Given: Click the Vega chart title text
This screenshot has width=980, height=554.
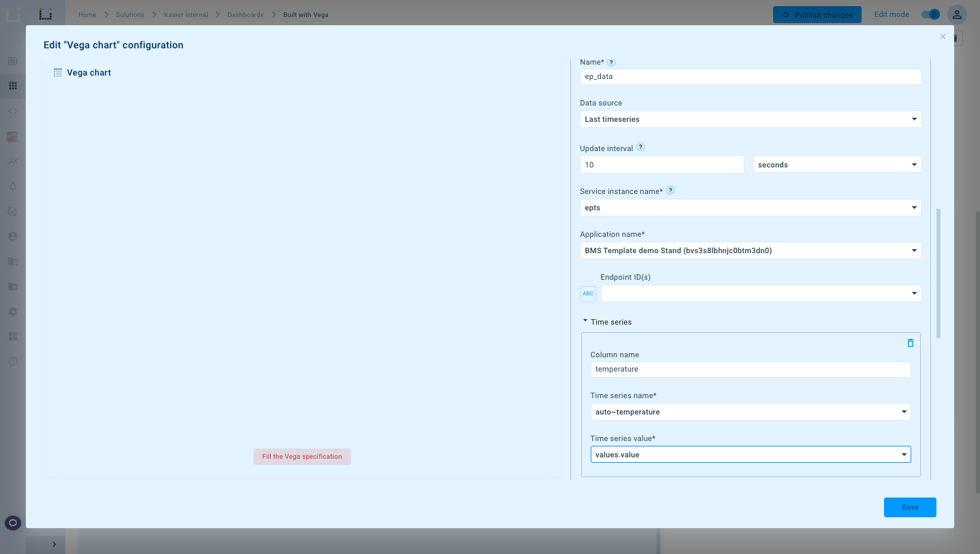Looking at the screenshot, I should pos(88,73).
